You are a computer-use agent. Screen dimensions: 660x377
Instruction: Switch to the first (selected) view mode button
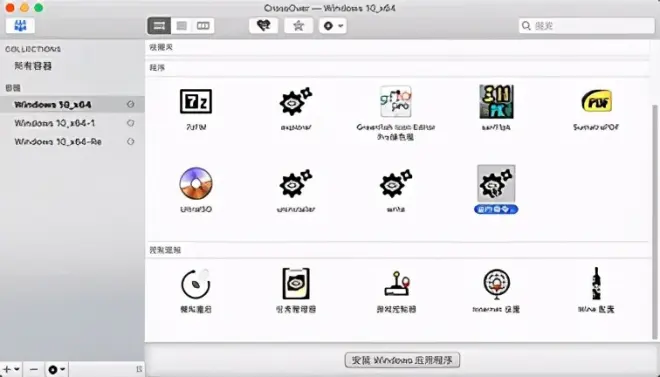[x=159, y=26]
